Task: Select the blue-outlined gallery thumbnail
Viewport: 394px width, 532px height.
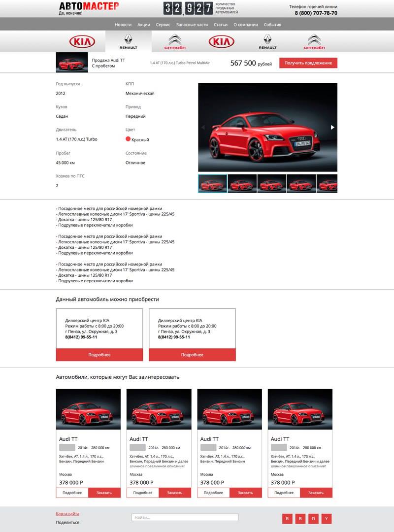Action: click(212, 184)
